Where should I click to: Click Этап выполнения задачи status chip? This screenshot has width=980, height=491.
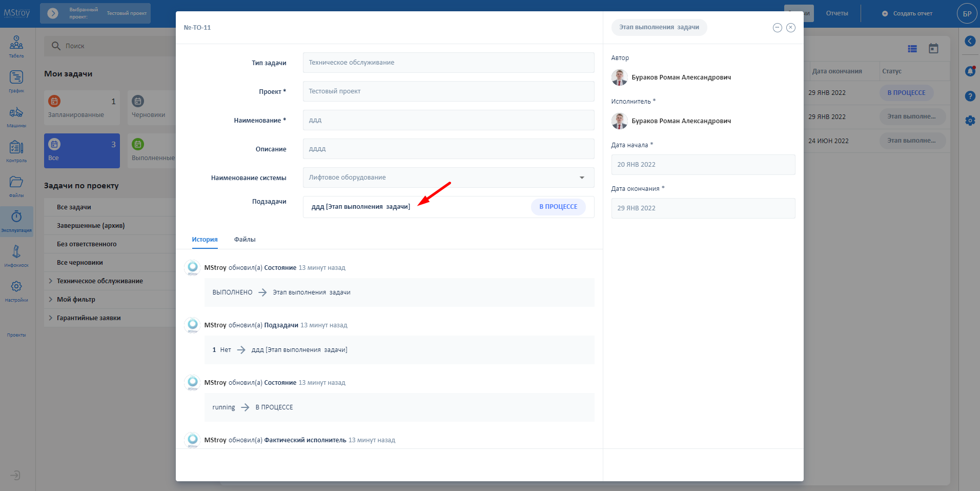pos(659,27)
